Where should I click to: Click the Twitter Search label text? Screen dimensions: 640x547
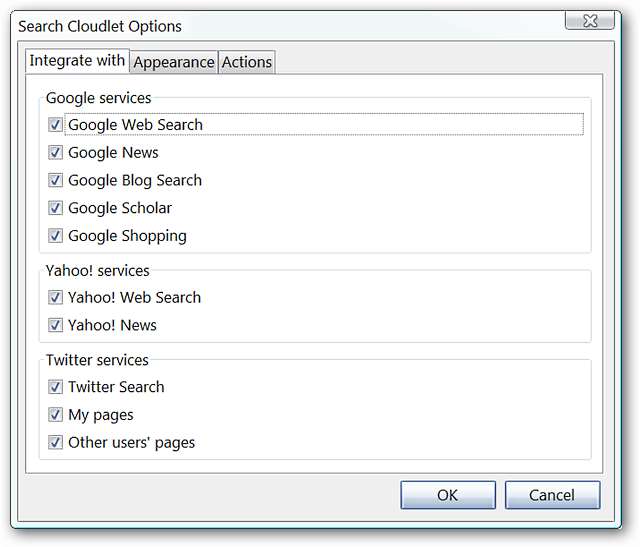[116, 387]
